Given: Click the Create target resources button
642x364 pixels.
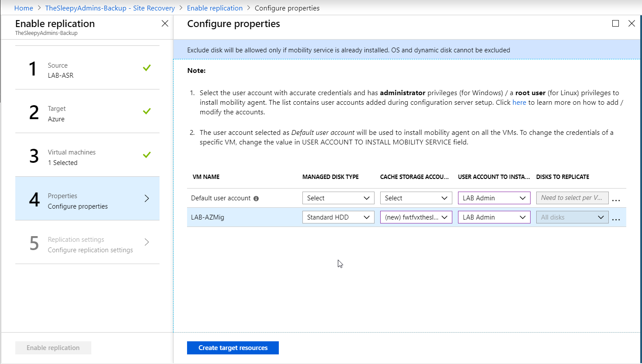Looking at the screenshot, I should [x=233, y=348].
